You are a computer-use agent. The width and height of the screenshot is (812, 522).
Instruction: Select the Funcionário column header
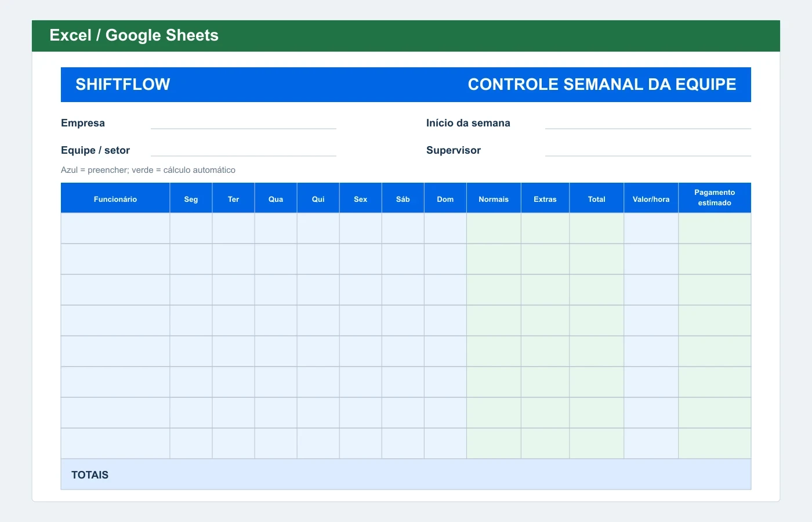(115, 198)
